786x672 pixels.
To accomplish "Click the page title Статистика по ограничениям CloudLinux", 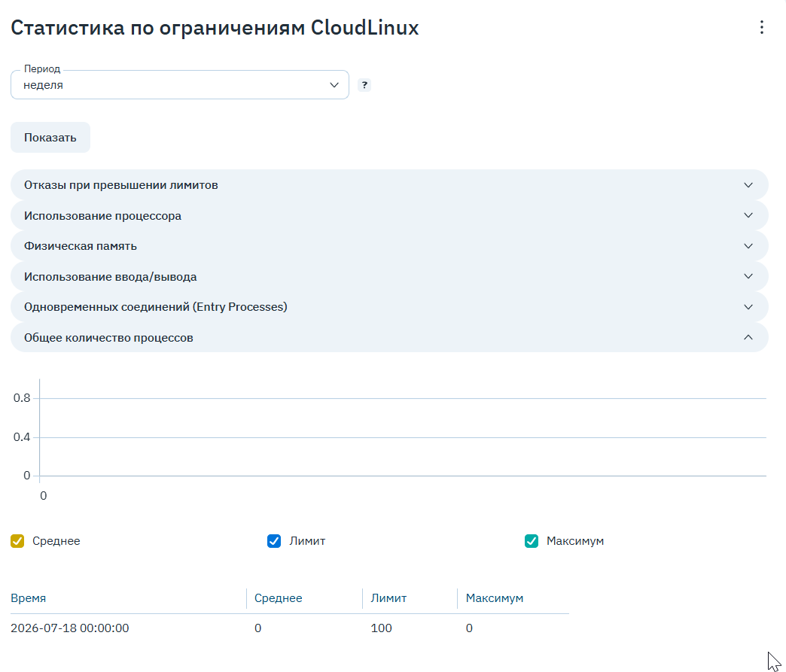I will click(215, 28).
